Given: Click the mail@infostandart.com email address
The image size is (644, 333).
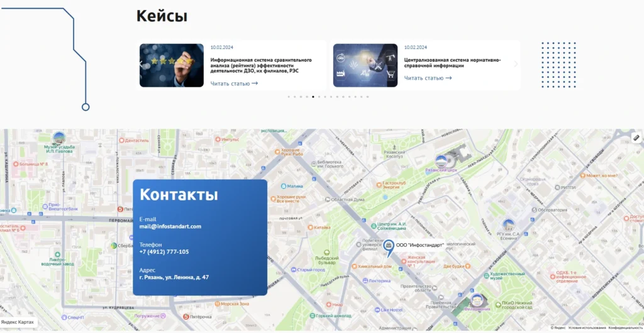Looking at the screenshot, I should pyautogui.click(x=170, y=226).
